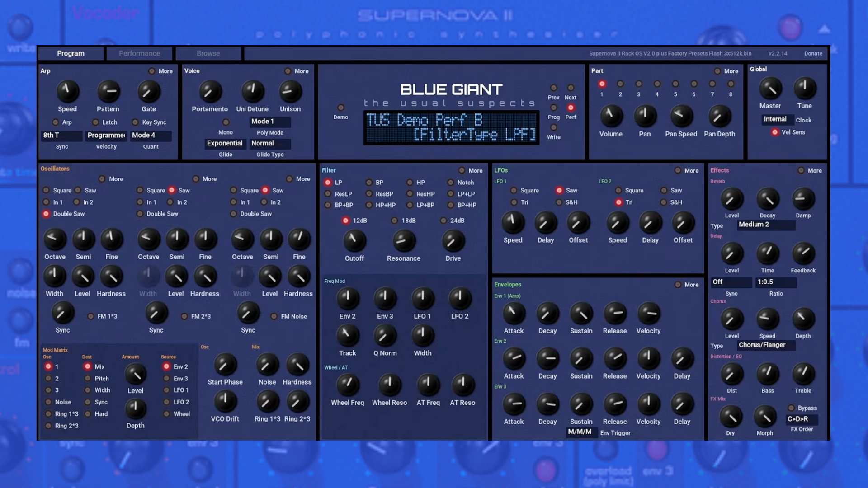868x488 pixels.
Task: Switch to the Performance tab
Action: pos(139,53)
